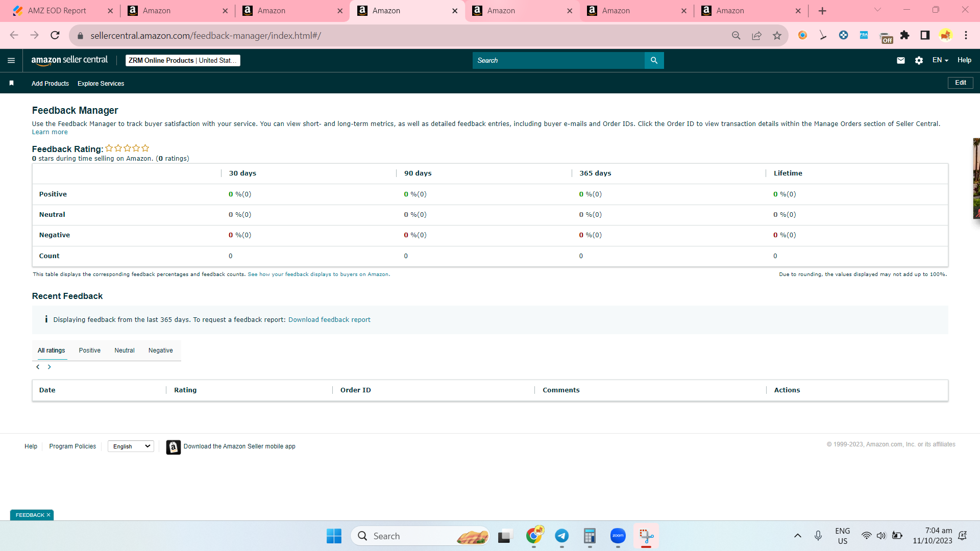Click Explore Services in navigation bar
This screenshot has height=551, width=980.
point(101,84)
